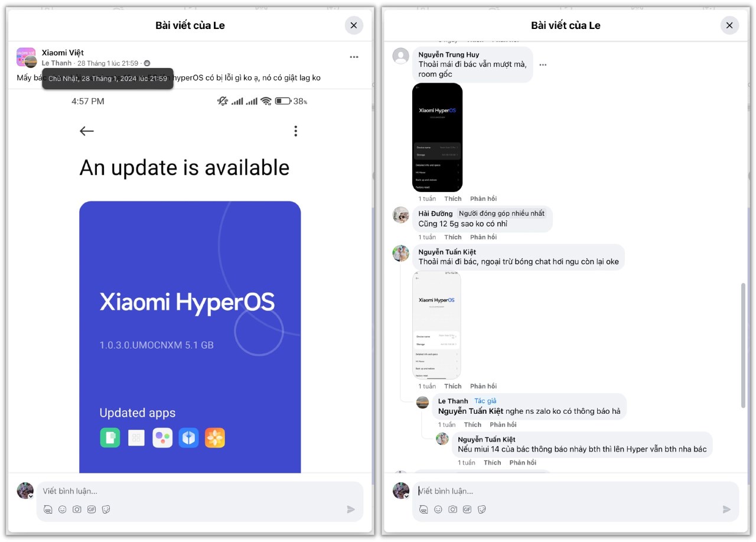Open Xiaomi Việt group page link
Screen dimensions: 756x542
click(x=63, y=53)
